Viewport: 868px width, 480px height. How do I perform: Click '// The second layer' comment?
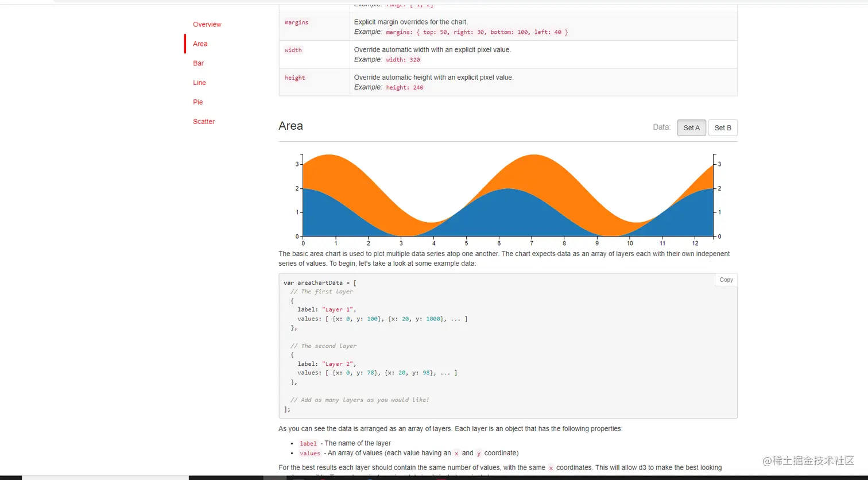(323, 346)
